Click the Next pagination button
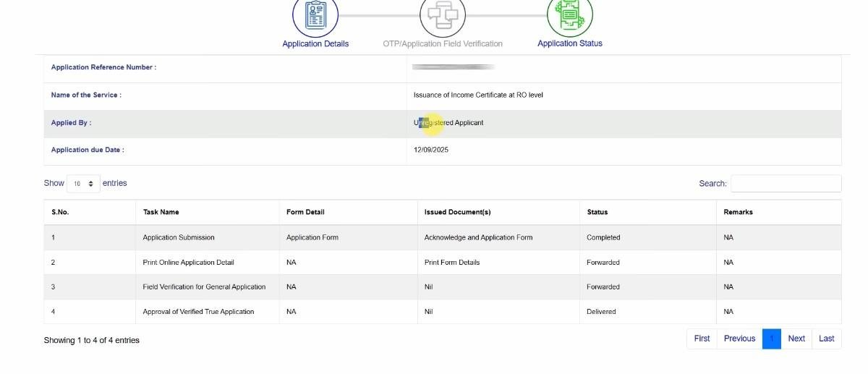 796,339
